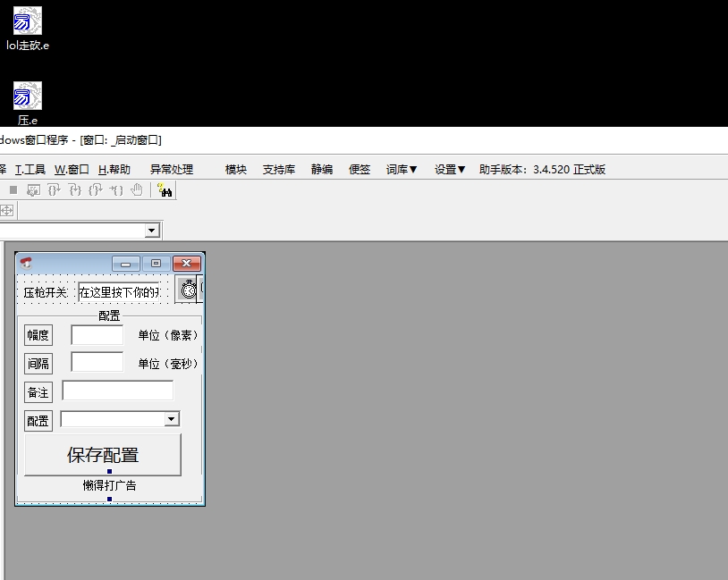Click the binoculars find icon in toolbar
Screen dimensions: 728x580
point(165,189)
